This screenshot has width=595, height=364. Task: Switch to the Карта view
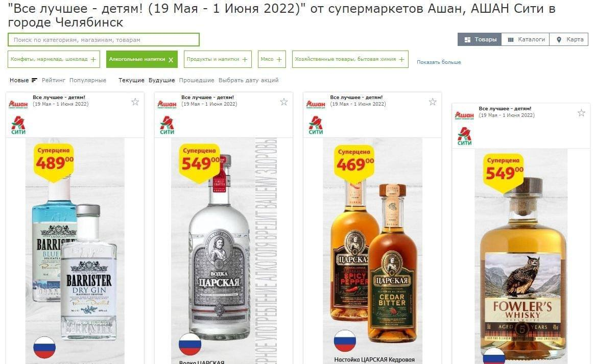click(569, 39)
